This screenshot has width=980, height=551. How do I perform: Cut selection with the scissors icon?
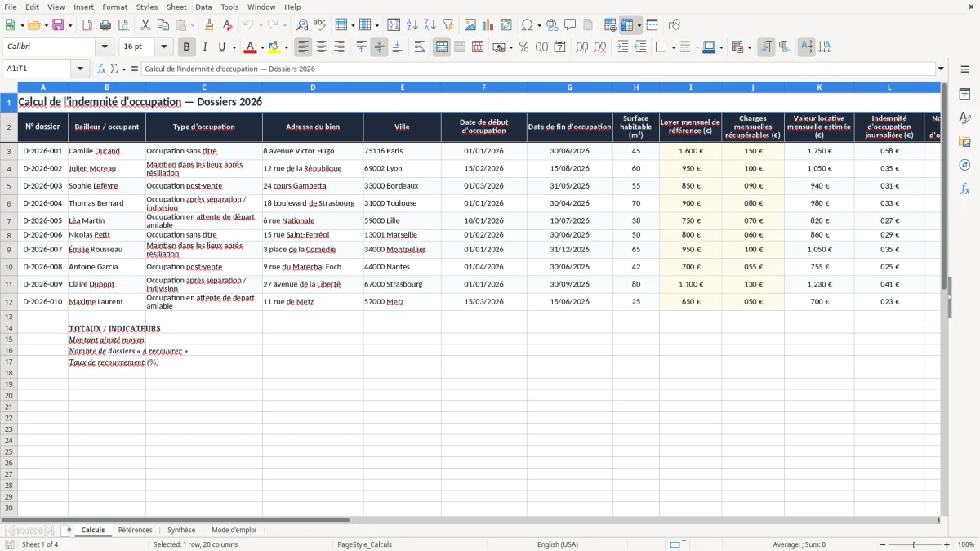(145, 25)
